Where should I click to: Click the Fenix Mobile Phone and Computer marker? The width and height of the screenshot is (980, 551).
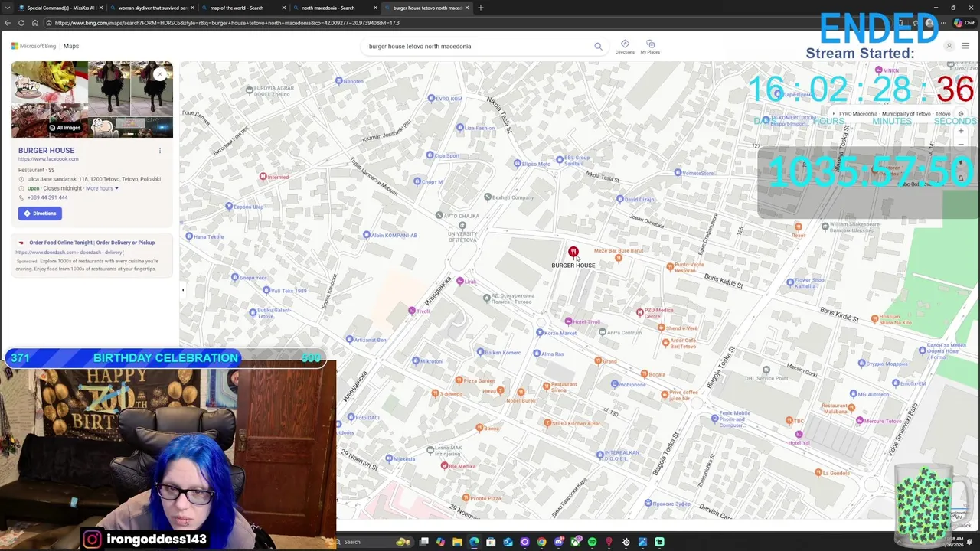714,419
